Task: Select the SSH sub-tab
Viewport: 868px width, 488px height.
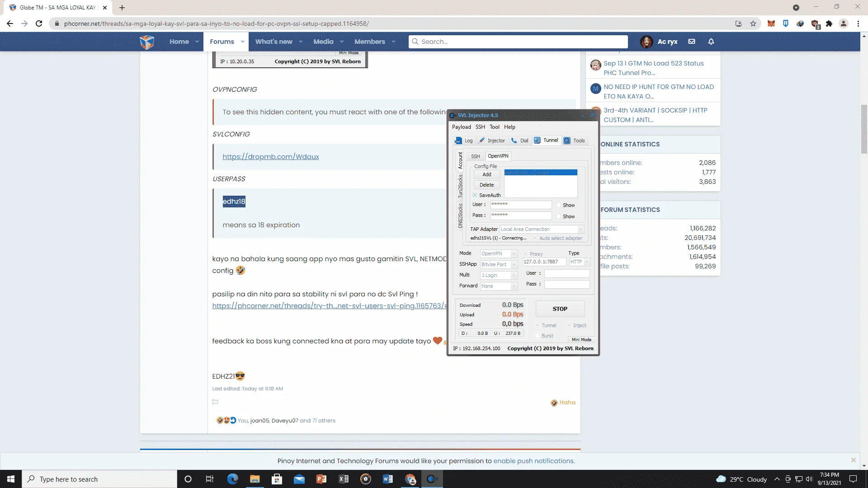Action: pyautogui.click(x=475, y=156)
